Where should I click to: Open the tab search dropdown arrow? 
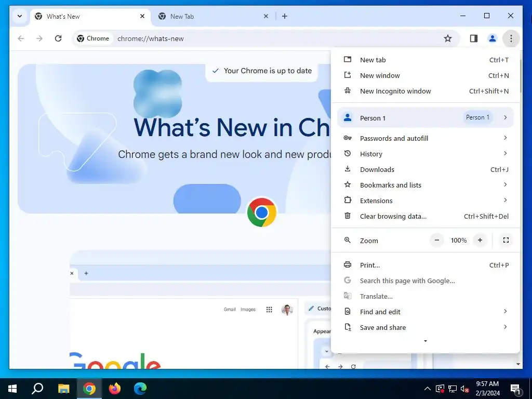pyautogui.click(x=20, y=16)
